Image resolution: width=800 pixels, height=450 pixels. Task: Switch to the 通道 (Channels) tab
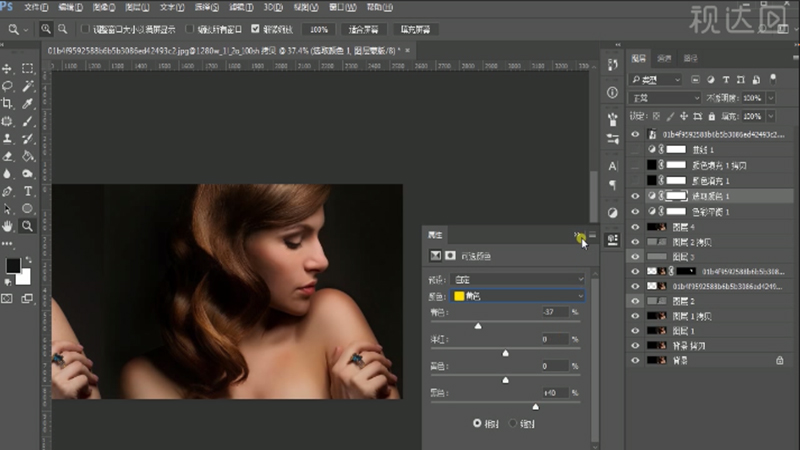click(664, 58)
